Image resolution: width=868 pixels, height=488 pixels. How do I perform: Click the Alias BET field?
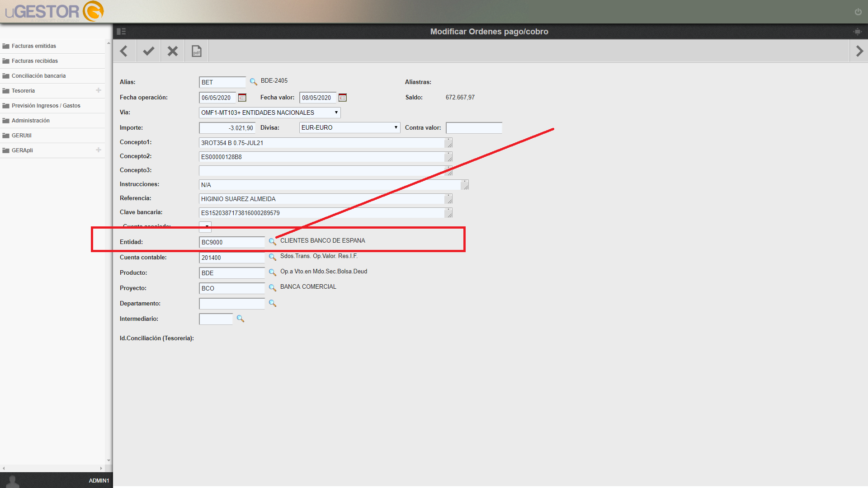222,82
